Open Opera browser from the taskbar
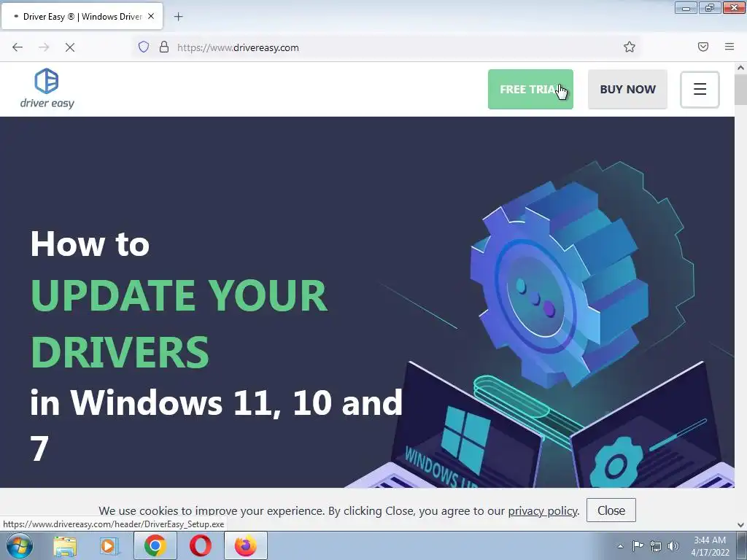The width and height of the screenshot is (747, 560). click(x=200, y=545)
